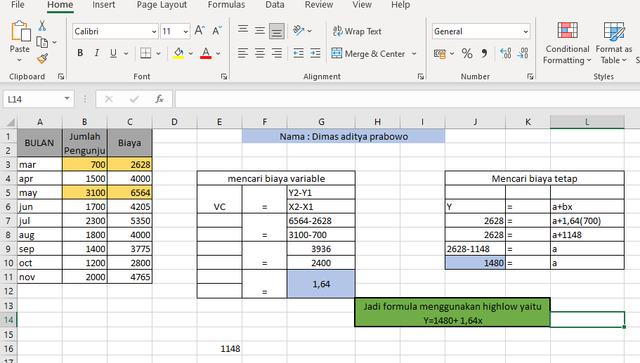Click the Orientation text angle icon
The height and width of the screenshot is (363, 640).
[x=299, y=30]
